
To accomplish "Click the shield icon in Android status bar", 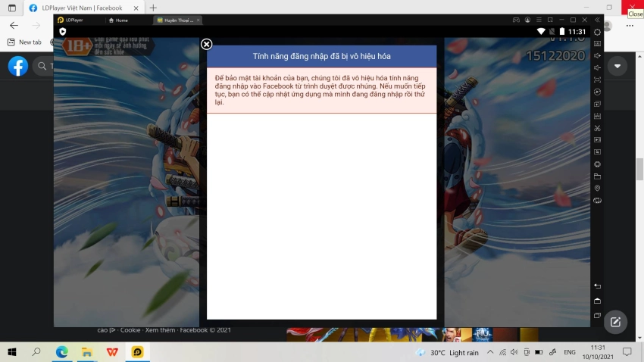I will [62, 32].
